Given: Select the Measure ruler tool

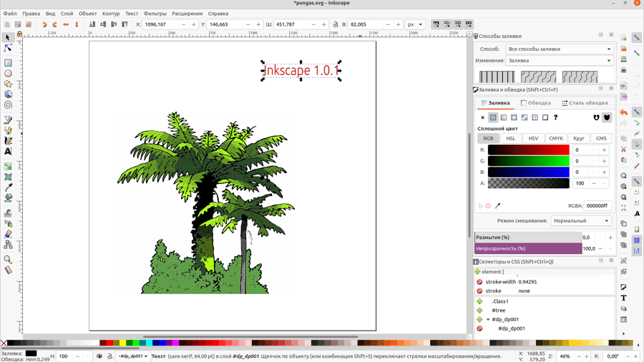Looking at the screenshot, I should pyautogui.click(x=8, y=270).
